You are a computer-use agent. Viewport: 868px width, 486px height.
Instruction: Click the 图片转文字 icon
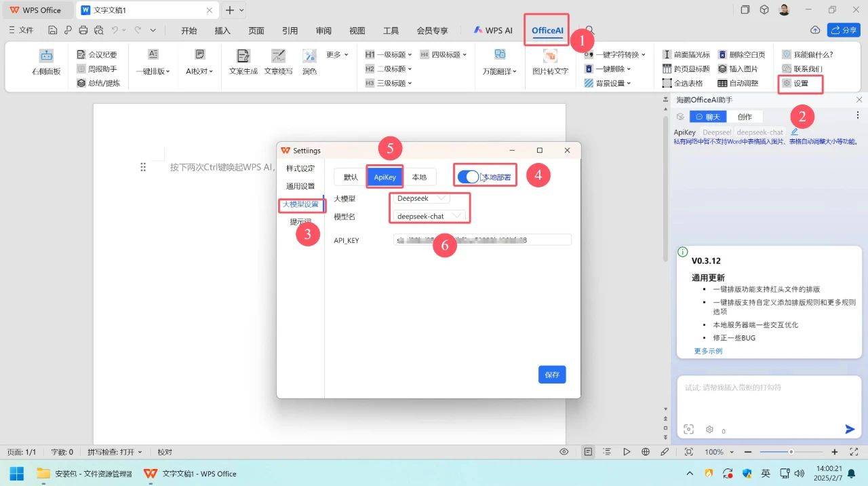[x=550, y=57]
